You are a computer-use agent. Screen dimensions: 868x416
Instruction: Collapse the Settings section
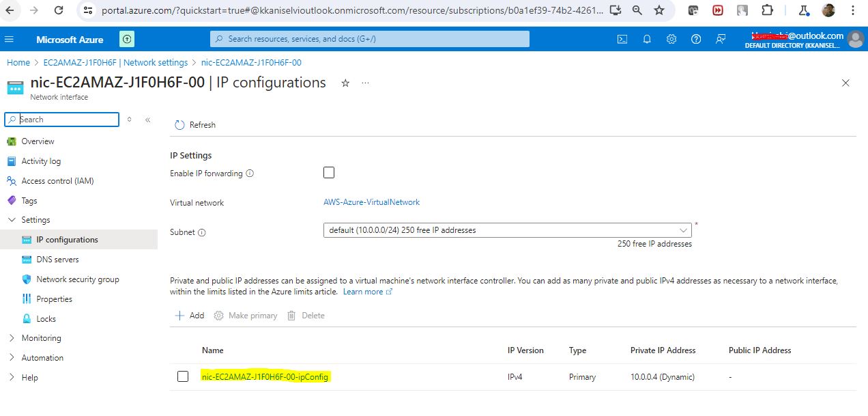point(12,220)
